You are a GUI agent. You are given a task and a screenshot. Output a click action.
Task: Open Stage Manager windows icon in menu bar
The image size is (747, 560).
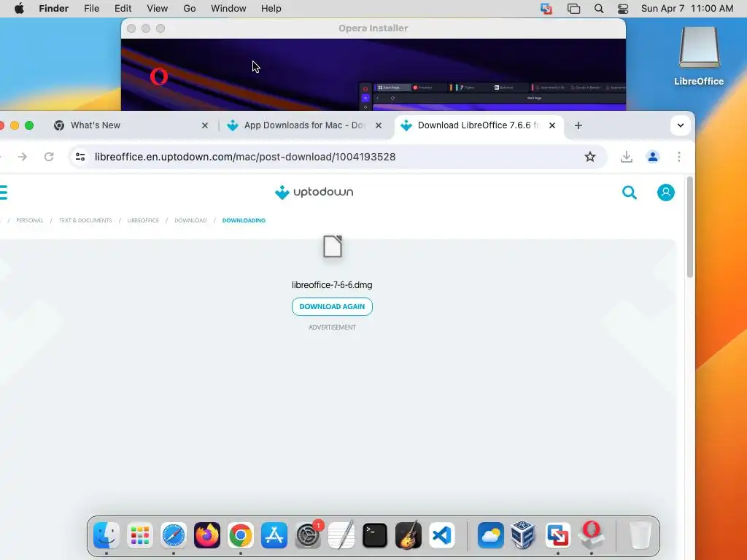point(573,9)
